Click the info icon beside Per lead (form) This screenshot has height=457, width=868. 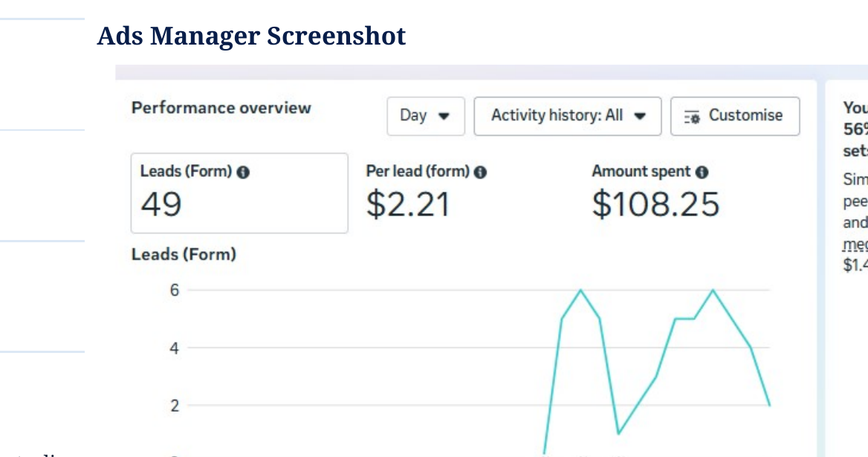tap(481, 172)
